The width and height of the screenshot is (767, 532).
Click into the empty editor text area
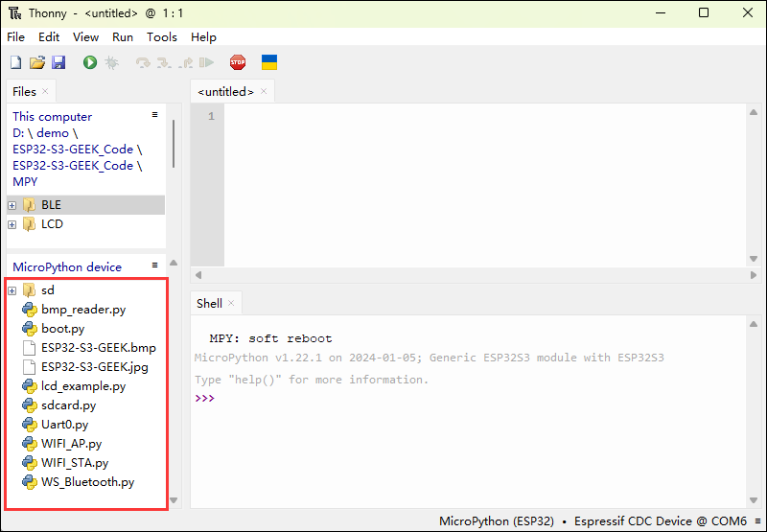click(x=479, y=182)
